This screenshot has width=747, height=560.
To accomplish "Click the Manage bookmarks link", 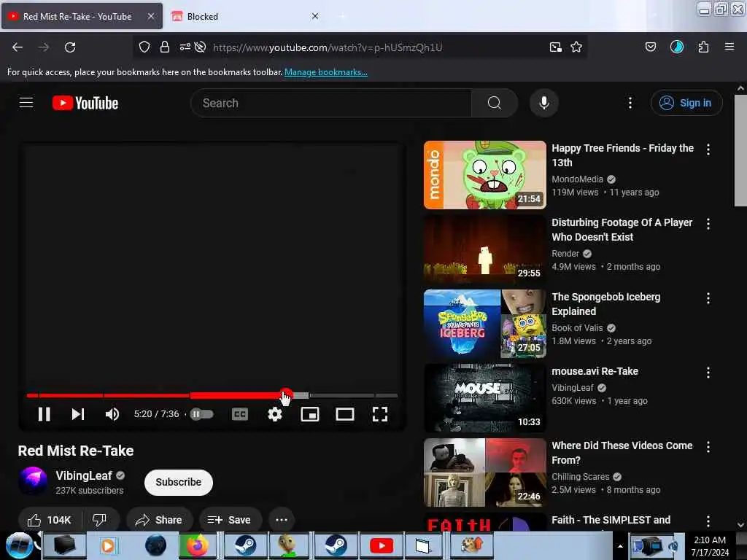I will pyautogui.click(x=326, y=72).
